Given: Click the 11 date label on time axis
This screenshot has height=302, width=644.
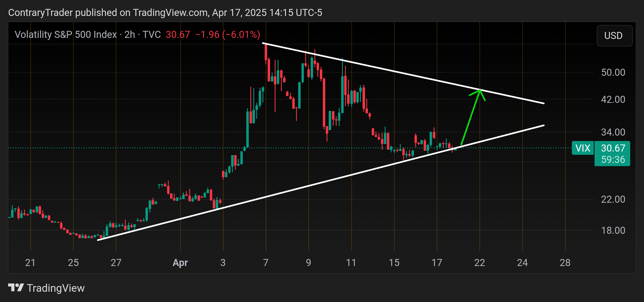Looking at the screenshot, I should [351, 263].
